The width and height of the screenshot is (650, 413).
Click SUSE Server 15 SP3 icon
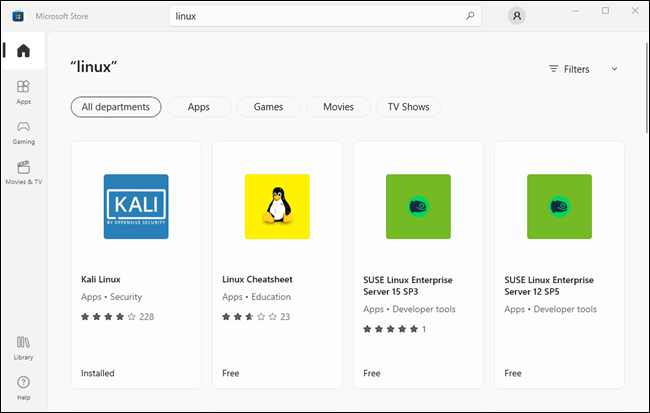click(x=418, y=206)
